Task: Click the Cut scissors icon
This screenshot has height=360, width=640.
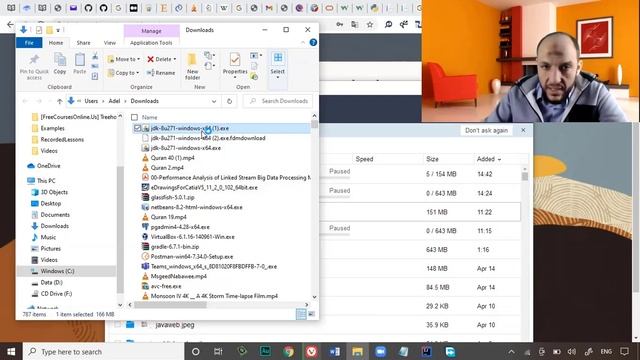Action: click(95, 56)
